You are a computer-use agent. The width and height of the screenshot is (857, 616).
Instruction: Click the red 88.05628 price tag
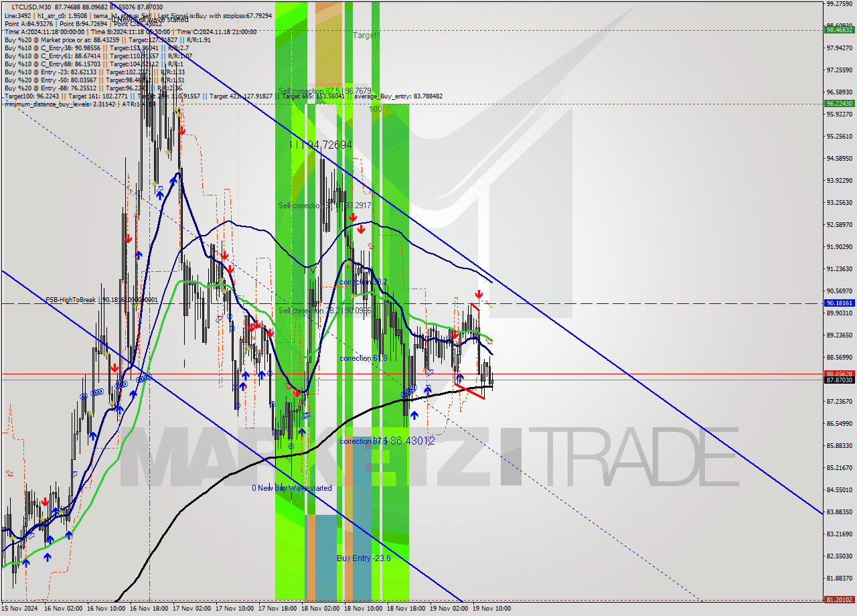click(x=839, y=374)
